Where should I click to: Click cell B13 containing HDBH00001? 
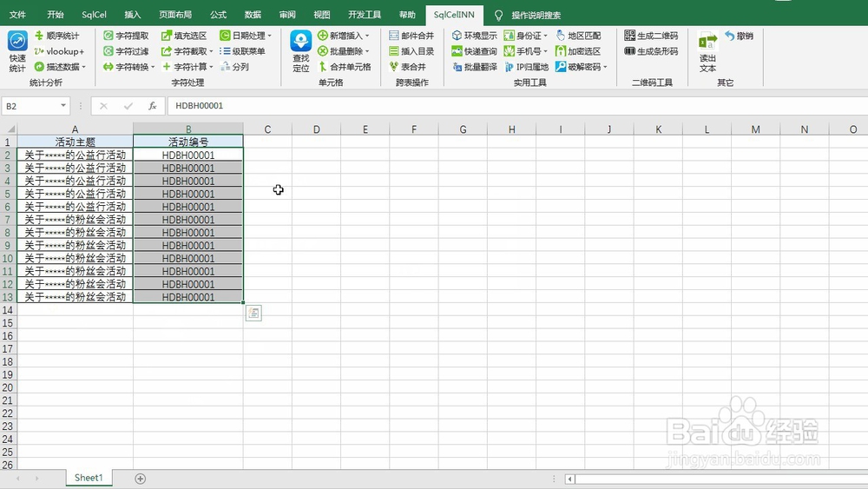(188, 297)
